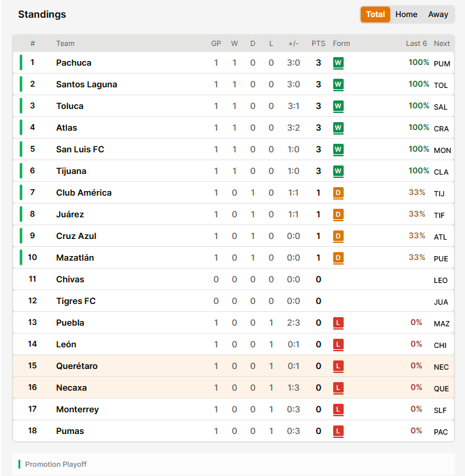Open the Querétaro team row
The image size is (465, 476).
tap(233, 366)
